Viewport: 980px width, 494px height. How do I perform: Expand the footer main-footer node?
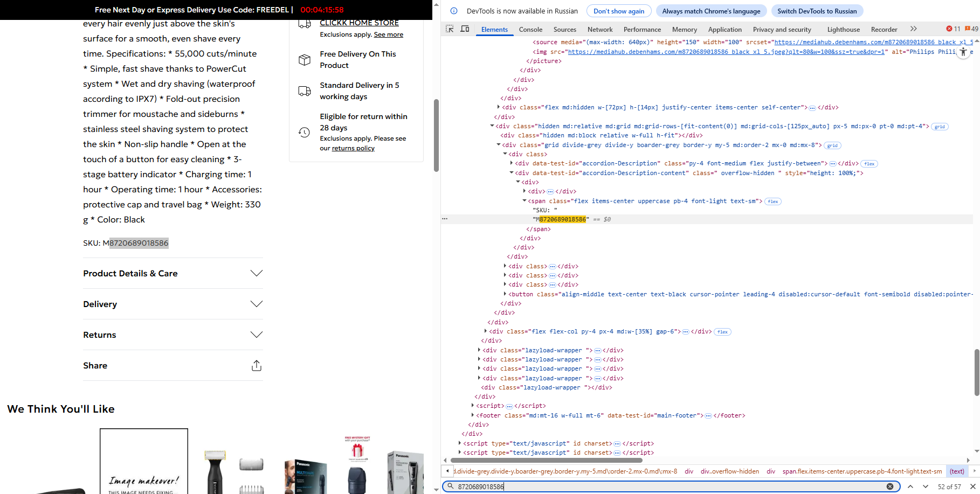point(473,415)
